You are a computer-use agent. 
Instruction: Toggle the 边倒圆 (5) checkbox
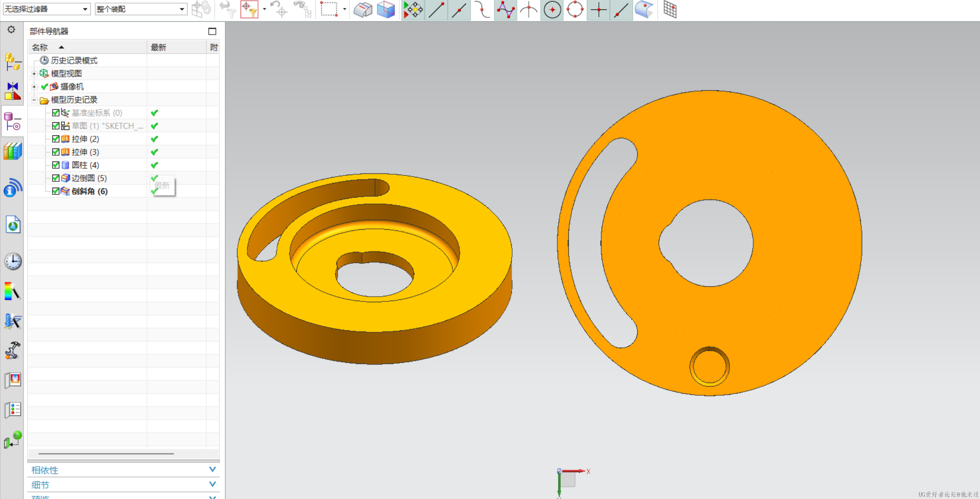tap(56, 178)
